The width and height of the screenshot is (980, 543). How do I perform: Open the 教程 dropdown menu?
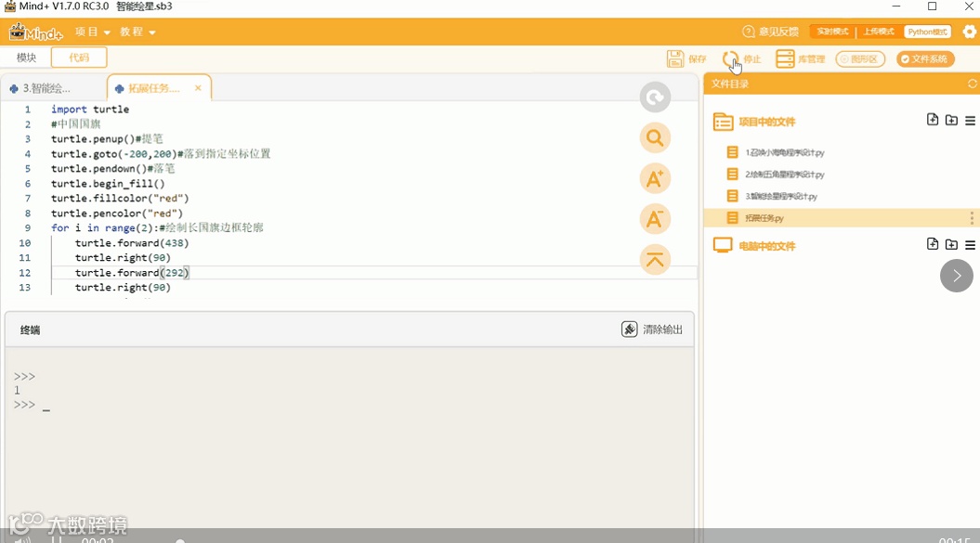137,32
